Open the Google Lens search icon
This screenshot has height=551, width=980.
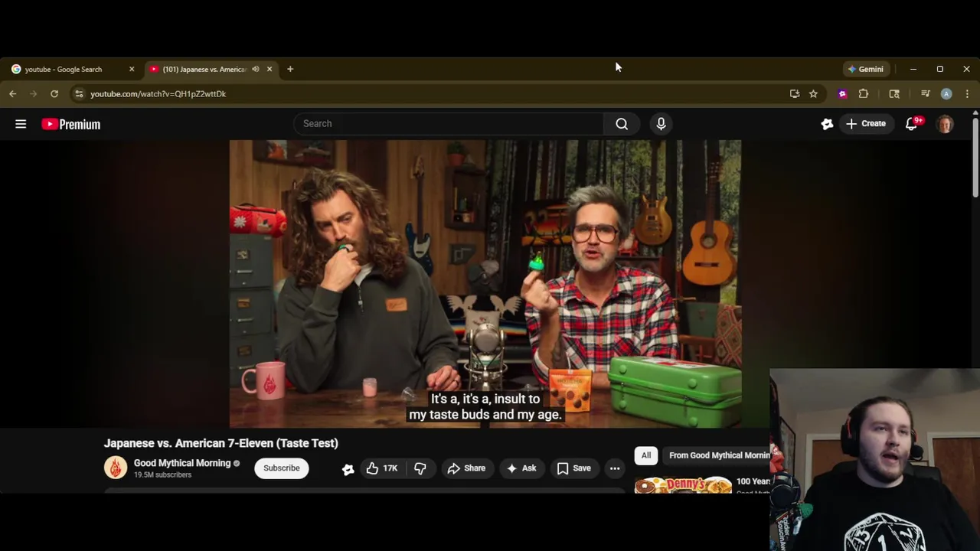coord(894,93)
